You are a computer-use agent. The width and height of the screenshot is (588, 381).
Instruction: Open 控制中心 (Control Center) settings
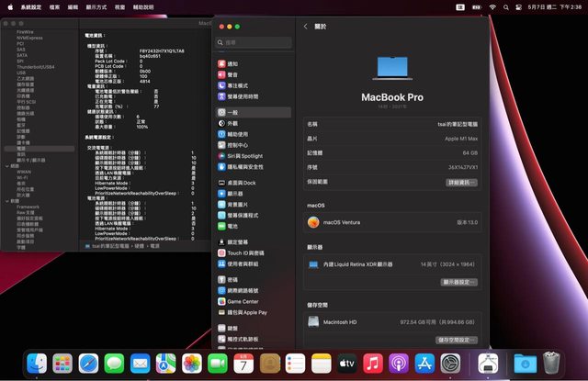(x=237, y=145)
